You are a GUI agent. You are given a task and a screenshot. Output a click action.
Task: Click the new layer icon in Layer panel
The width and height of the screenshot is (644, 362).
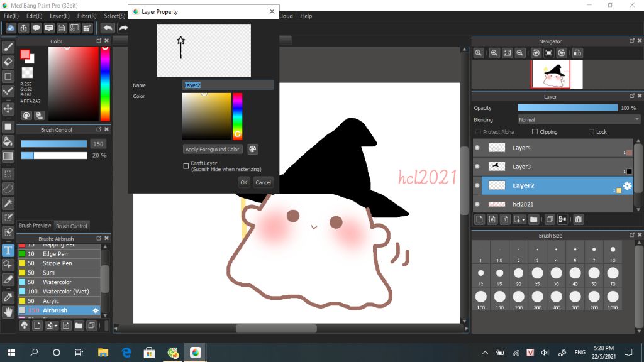click(x=479, y=219)
